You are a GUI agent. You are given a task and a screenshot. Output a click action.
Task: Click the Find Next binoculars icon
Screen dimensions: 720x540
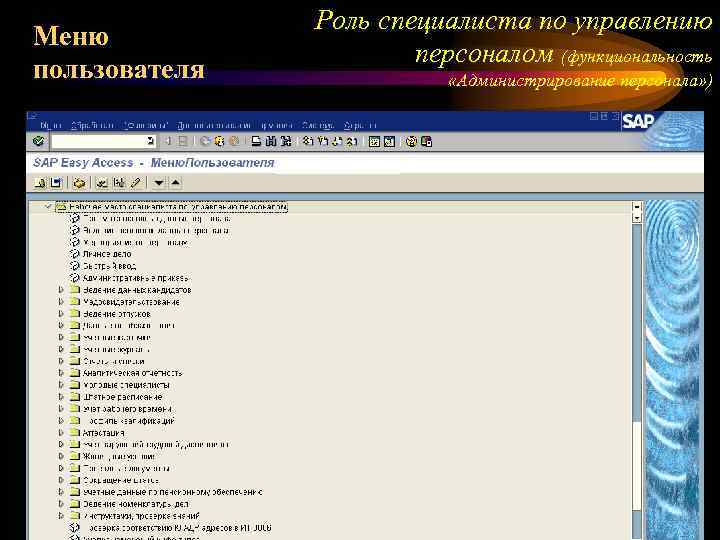(x=286, y=141)
